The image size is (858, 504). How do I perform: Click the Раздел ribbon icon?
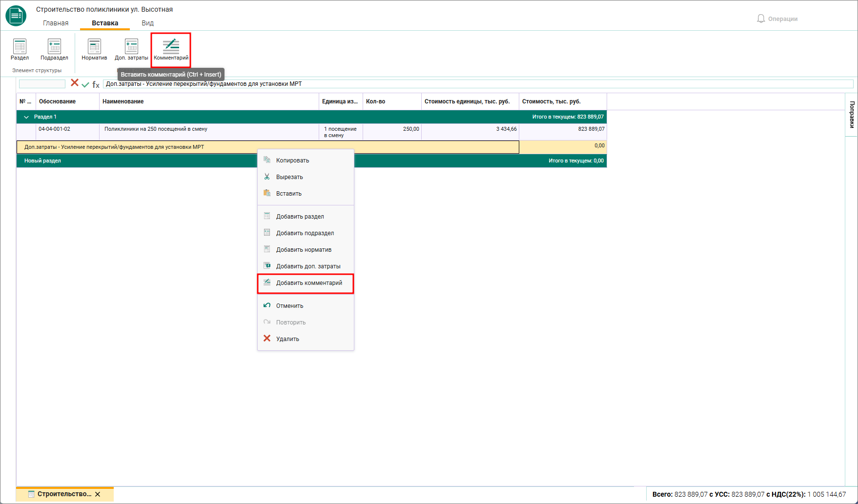pos(20,49)
